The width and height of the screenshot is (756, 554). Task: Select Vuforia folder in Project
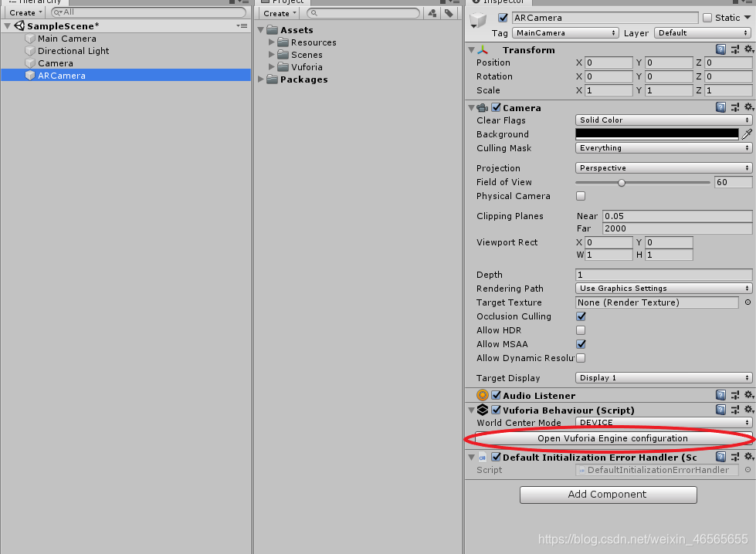[307, 67]
